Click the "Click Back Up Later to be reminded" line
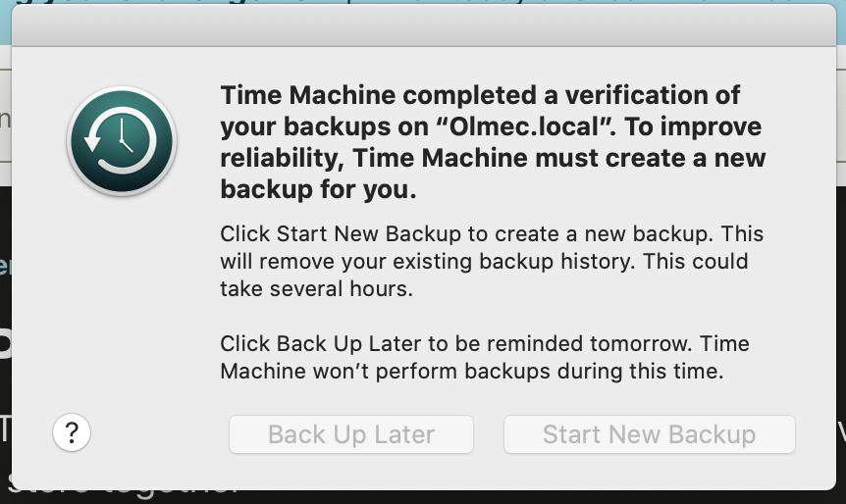Screen dimensions: 846x504 [484, 344]
